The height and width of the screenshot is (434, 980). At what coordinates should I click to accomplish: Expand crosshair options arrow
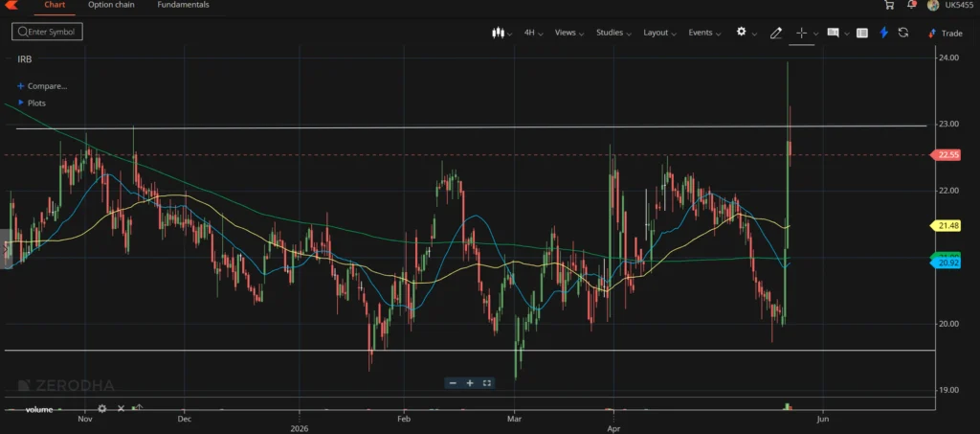tap(815, 34)
